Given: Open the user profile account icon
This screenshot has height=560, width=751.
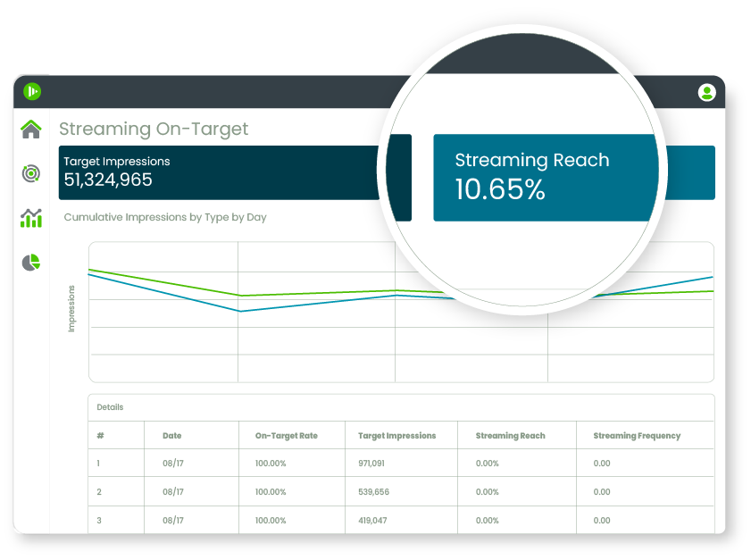Looking at the screenshot, I should pyautogui.click(x=706, y=92).
